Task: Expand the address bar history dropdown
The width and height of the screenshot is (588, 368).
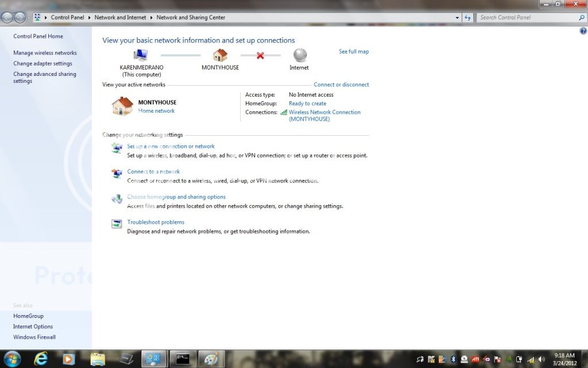Action: click(x=458, y=18)
